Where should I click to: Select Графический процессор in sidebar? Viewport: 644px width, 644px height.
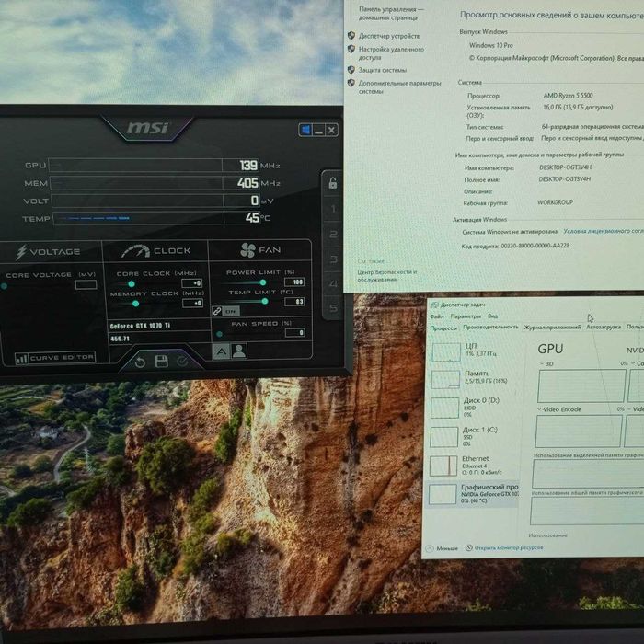point(474,494)
